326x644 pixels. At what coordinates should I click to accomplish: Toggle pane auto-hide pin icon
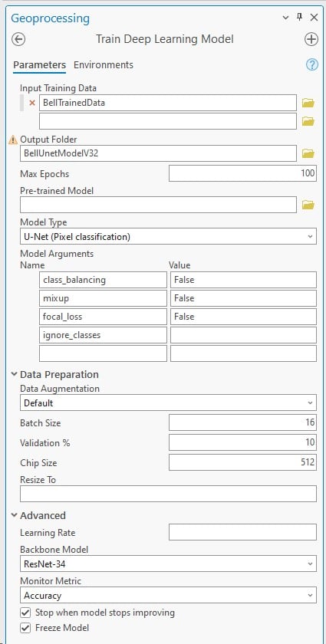299,17
